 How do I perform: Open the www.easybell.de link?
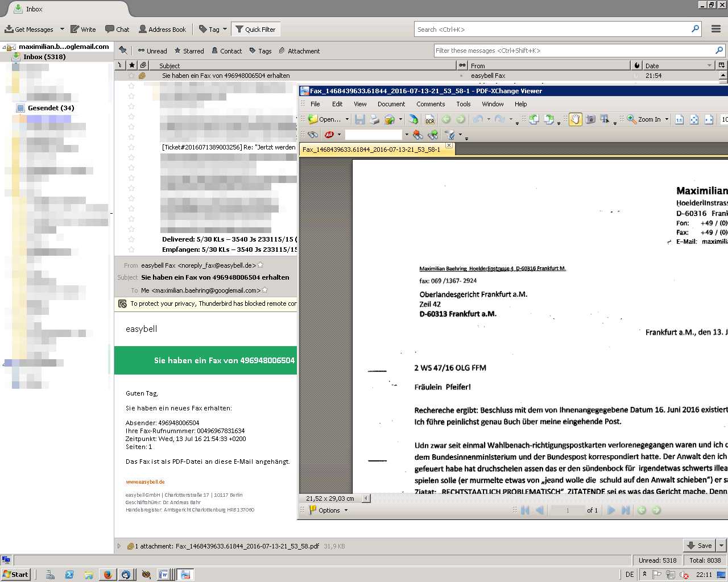(145, 482)
